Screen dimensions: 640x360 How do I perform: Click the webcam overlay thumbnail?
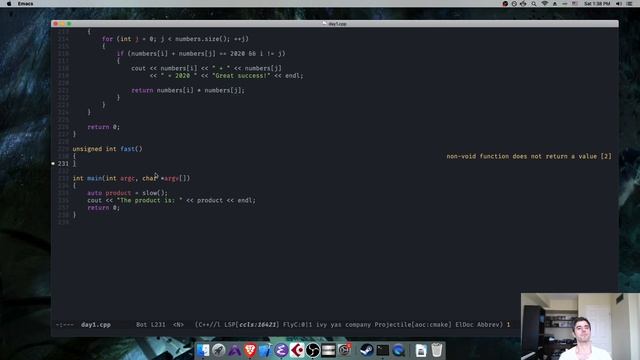tap(580, 327)
